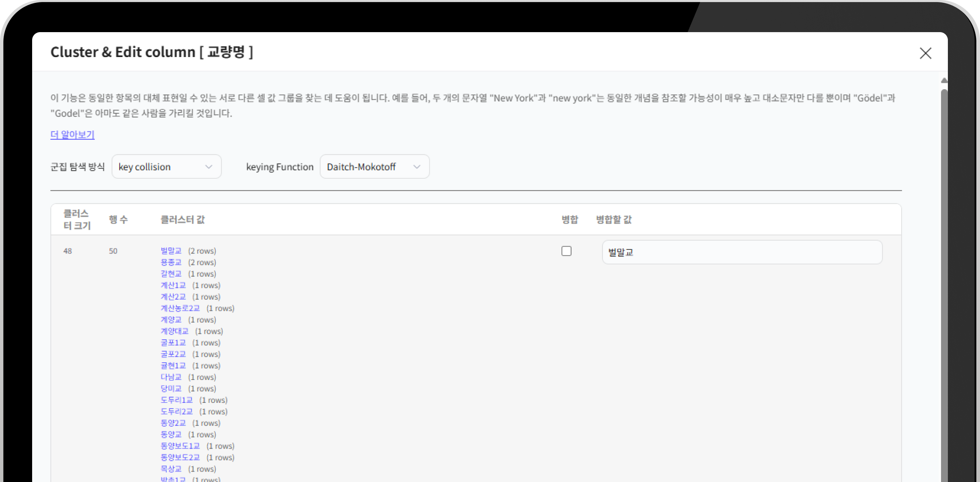Use the 동양교 cluster value
980x482 pixels.
tap(171, 435)
